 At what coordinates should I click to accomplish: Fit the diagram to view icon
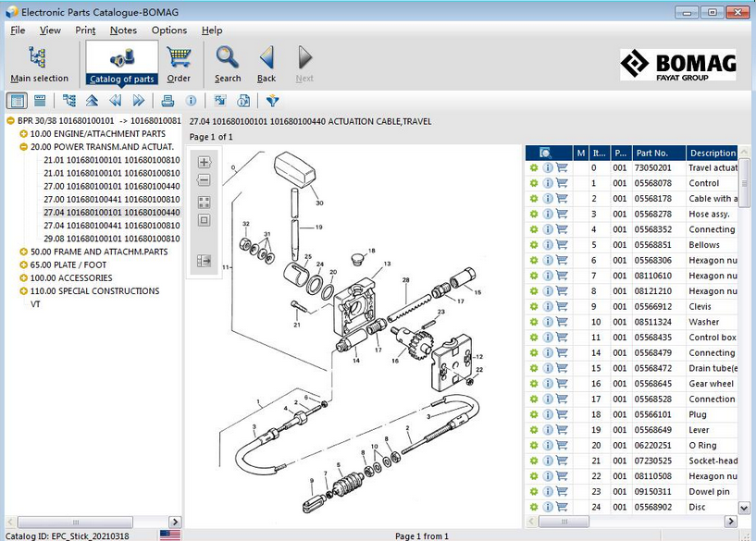click(204, 202)
